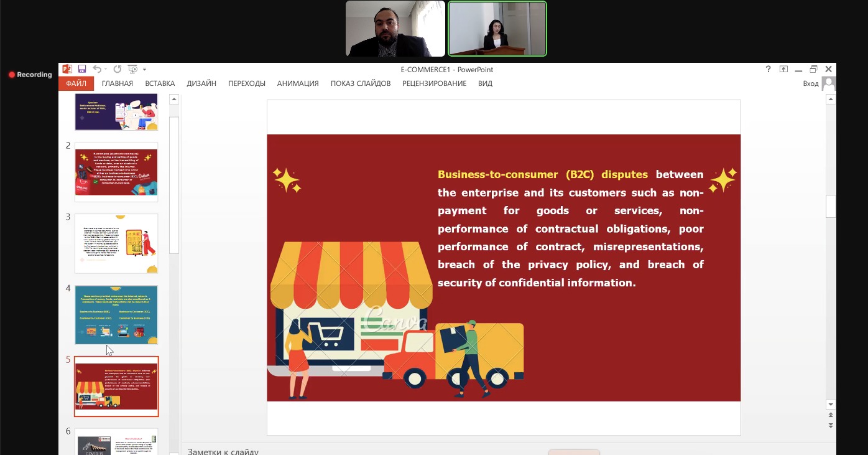The image size is (868, 455).
Task: Click the PowerPoint application logo icon
Action: pos(67,69)
